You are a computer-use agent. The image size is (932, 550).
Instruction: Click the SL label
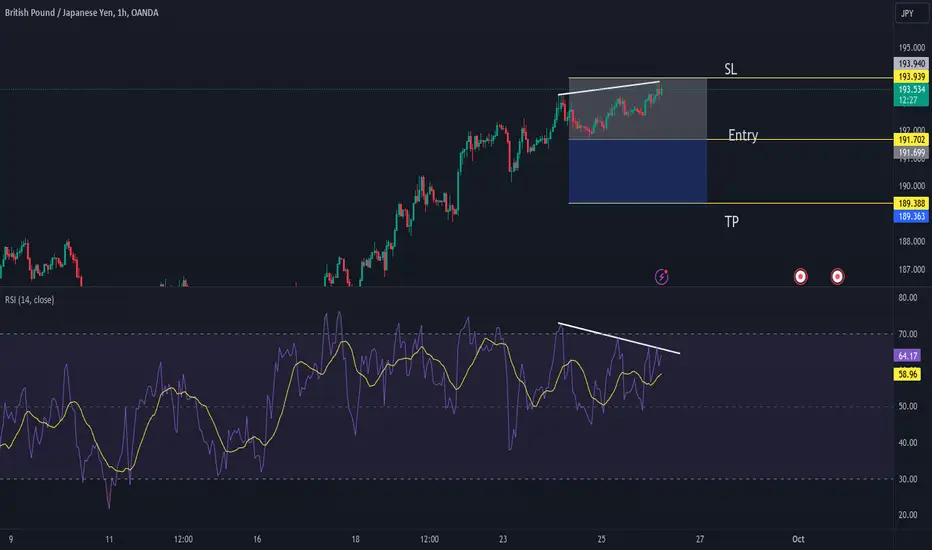click(x=731, y=69)
